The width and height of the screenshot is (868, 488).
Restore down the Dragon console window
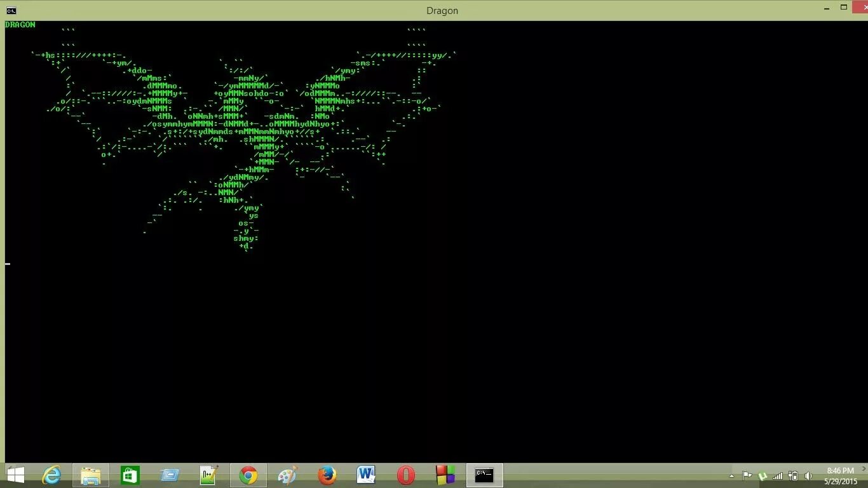(x=844, y=8)
